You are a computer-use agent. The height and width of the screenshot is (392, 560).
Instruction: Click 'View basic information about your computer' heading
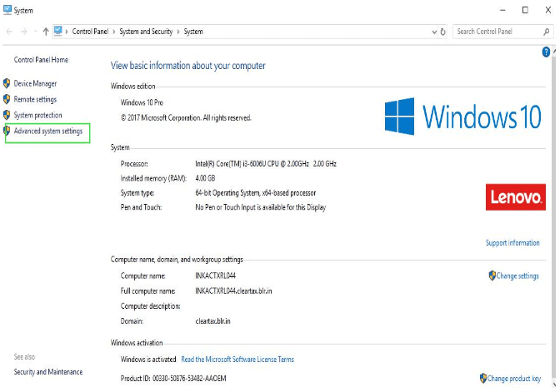tap(187, 66)
